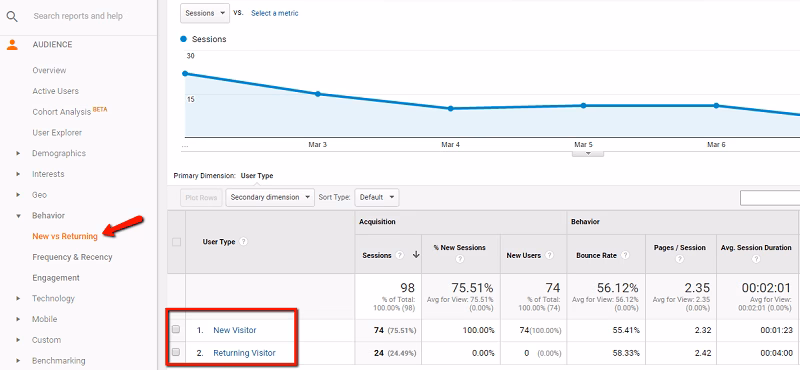Click the Mar 3 data point on chart

tap(317, 94)
